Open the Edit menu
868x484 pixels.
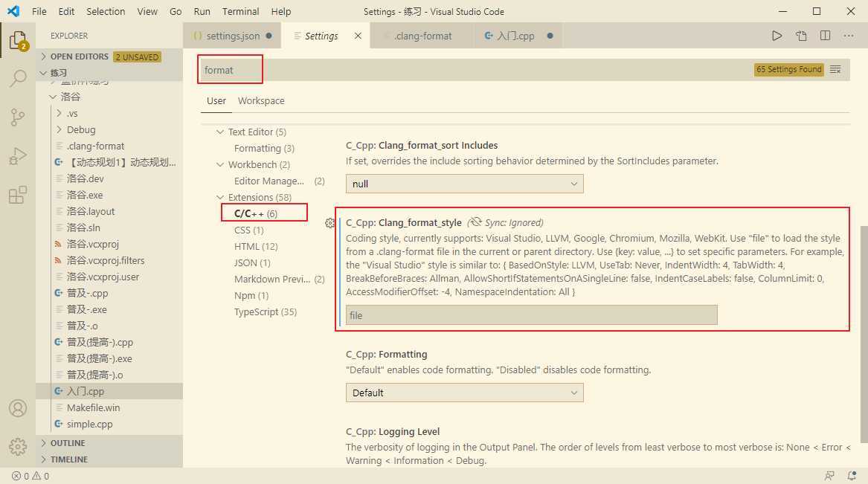66,11
